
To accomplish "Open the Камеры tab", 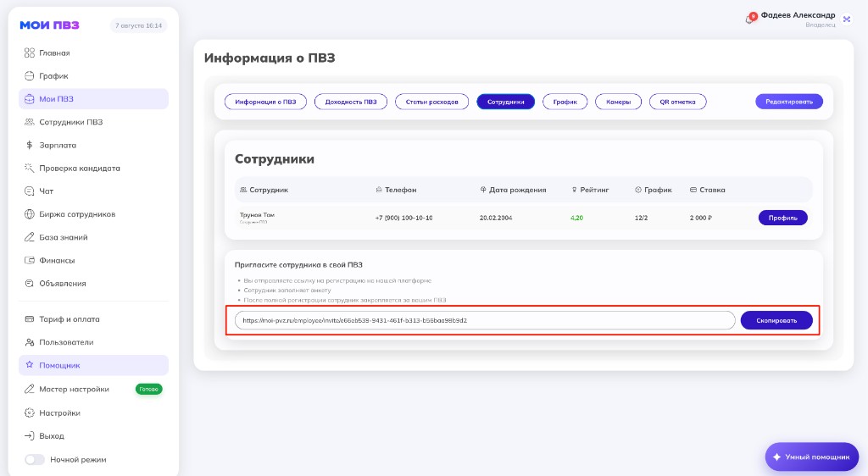I will coord(618,102).
